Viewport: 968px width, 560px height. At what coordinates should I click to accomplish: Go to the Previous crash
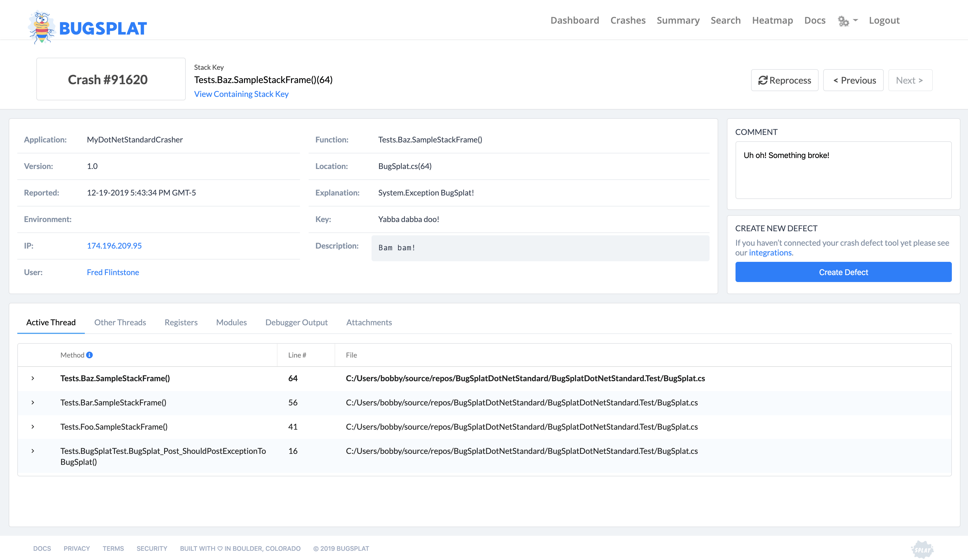(x=853, y=80)
